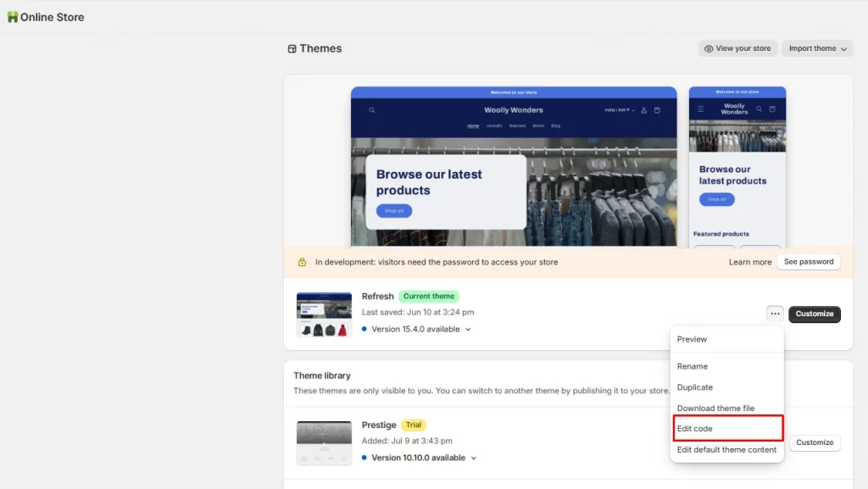Click 'Added: Jul 9 at 3:43 pm'
The image size is (868, 489).
pos(407,441)
